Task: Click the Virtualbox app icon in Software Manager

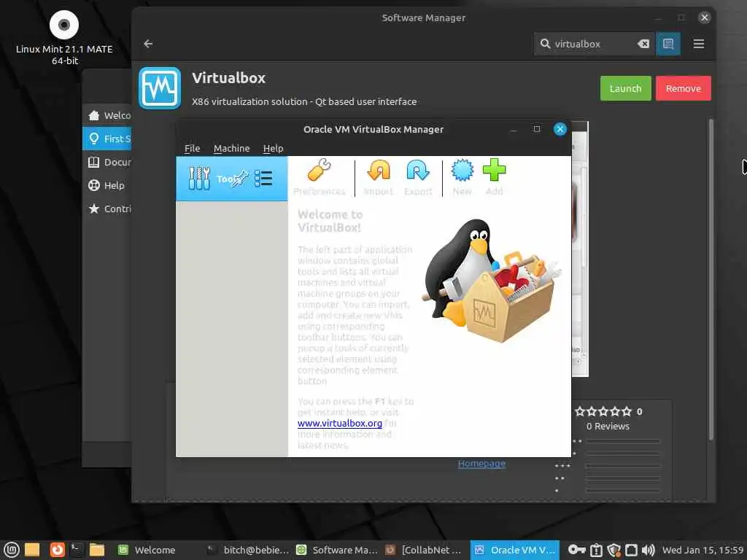Action: (x=160, y=88)
